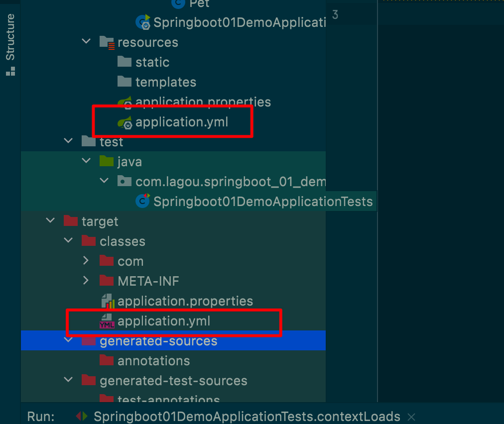Click the com.lagou package icon
Image resolution: width=504 pixels, height=424 pixels.
(125, 181)
